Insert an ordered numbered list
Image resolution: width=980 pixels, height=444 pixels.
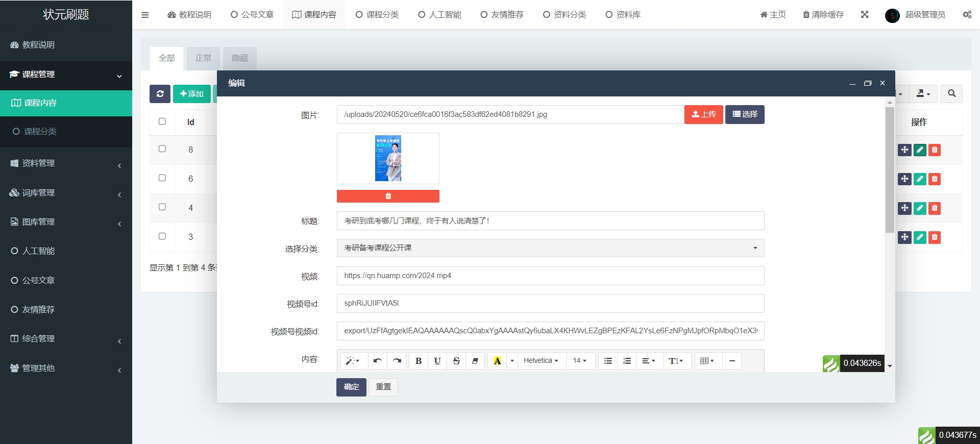coord(627,361)
